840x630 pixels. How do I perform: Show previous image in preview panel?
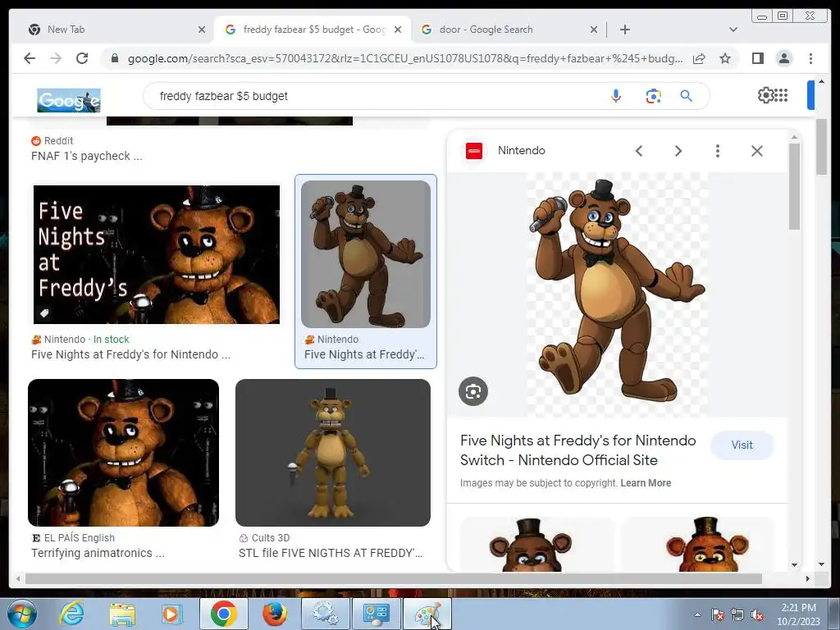click(638, 151)
